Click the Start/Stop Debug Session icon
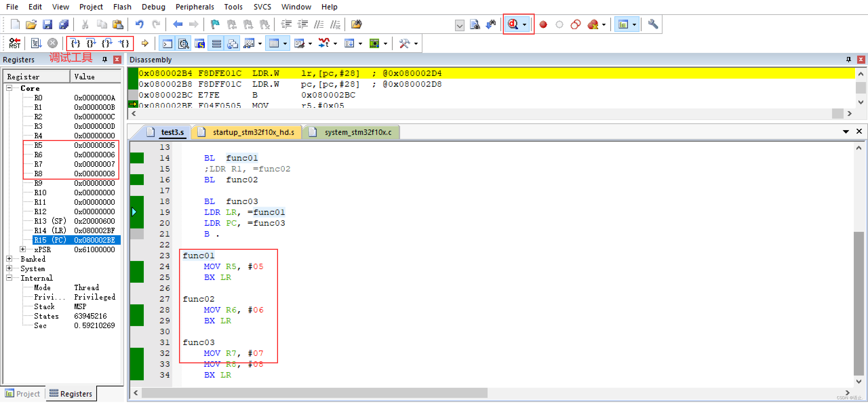The height and width of the screenshot is (403, 868). click(x=513, y=24)
